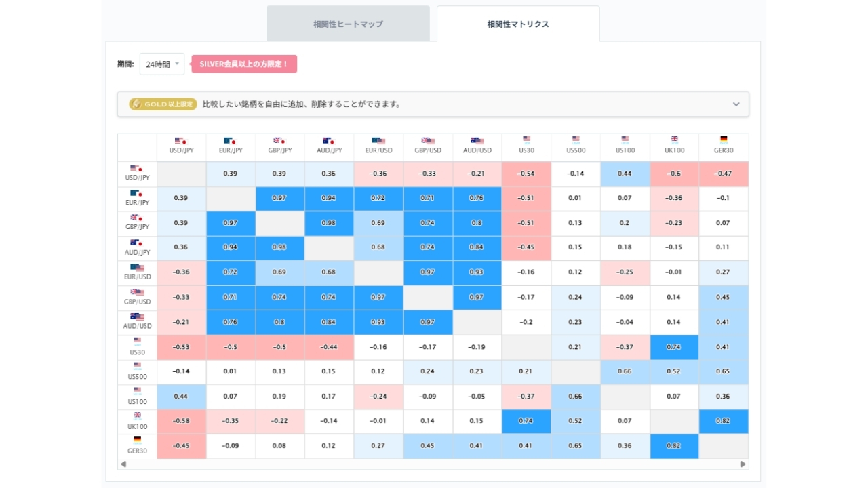Screen dimensions: 868x488
Task: Click the left arrow of horizontal scrollbar
Action: (x=123, y=464)
